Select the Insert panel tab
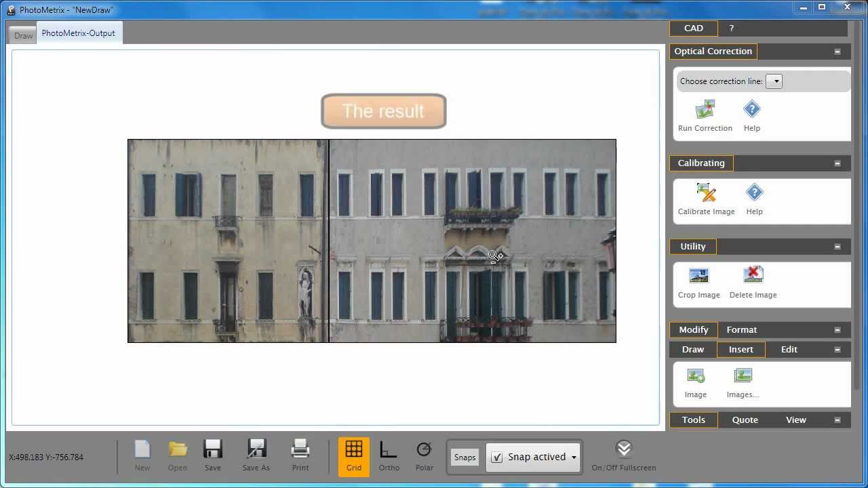 [x=741, y=350]
